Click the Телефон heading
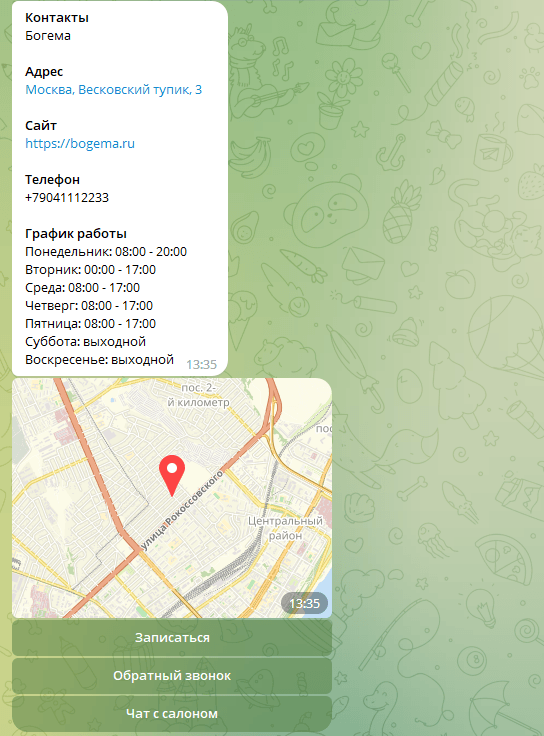 pos(53,180)
